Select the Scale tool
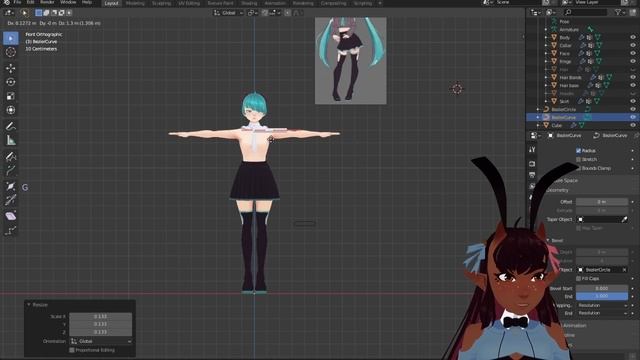The width and height of the screenshot is (640, 360). click(11, 96)
